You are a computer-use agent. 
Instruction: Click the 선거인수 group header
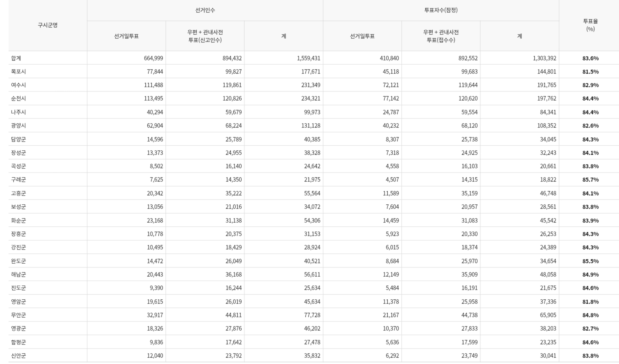[x=205, y=10]
